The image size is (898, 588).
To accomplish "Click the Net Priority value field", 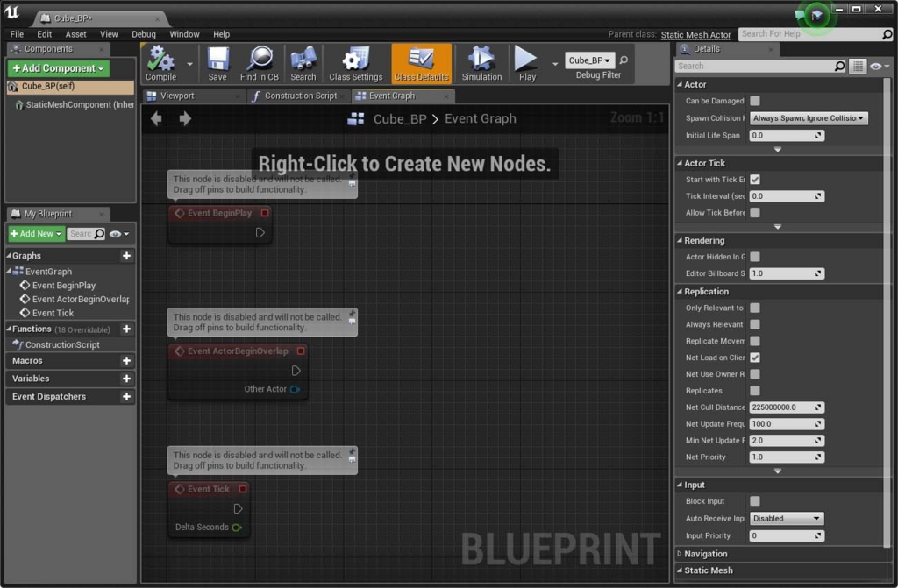I will 787,457.
